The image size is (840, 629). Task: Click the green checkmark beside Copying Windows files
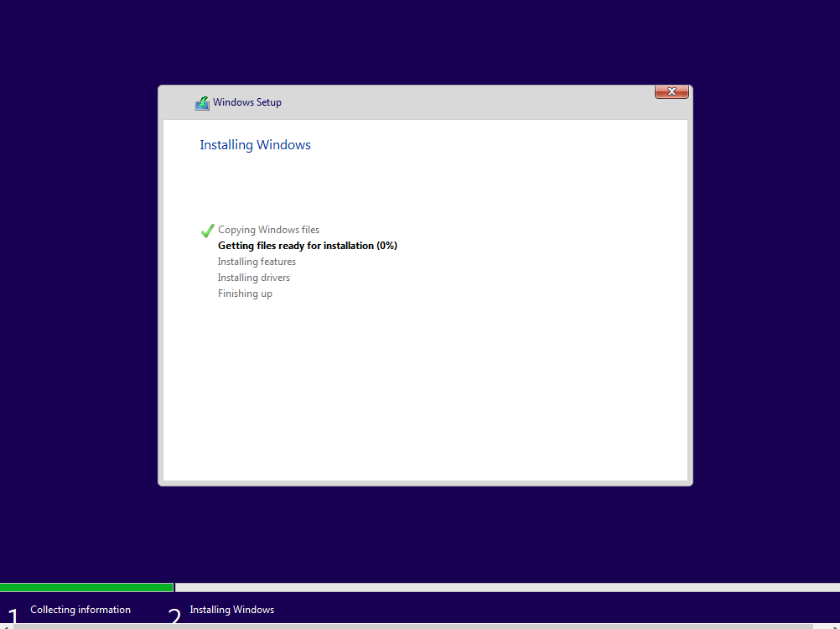pos(207,229)
